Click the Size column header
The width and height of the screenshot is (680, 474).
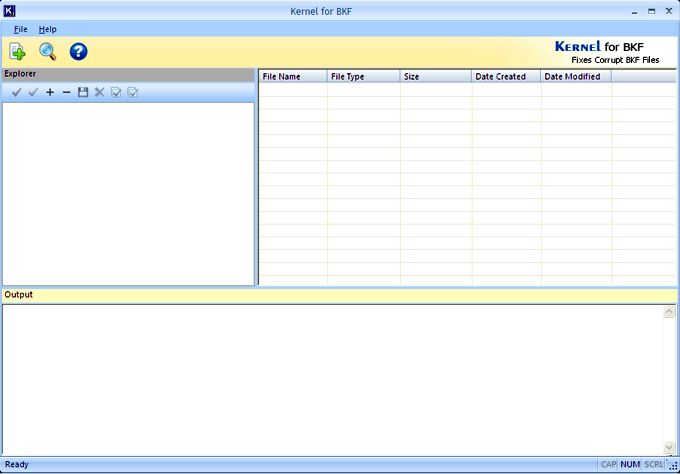tap(436, 76)
